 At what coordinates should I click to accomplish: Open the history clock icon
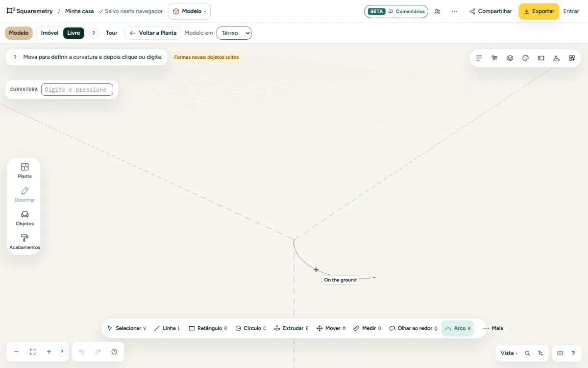tap(114, 352)
